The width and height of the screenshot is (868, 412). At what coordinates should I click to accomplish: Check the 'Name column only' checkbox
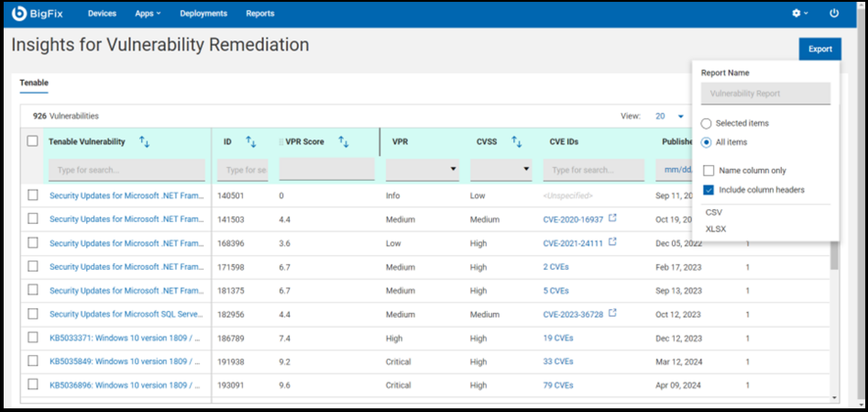pyautogui.click(x=709, y=171)
